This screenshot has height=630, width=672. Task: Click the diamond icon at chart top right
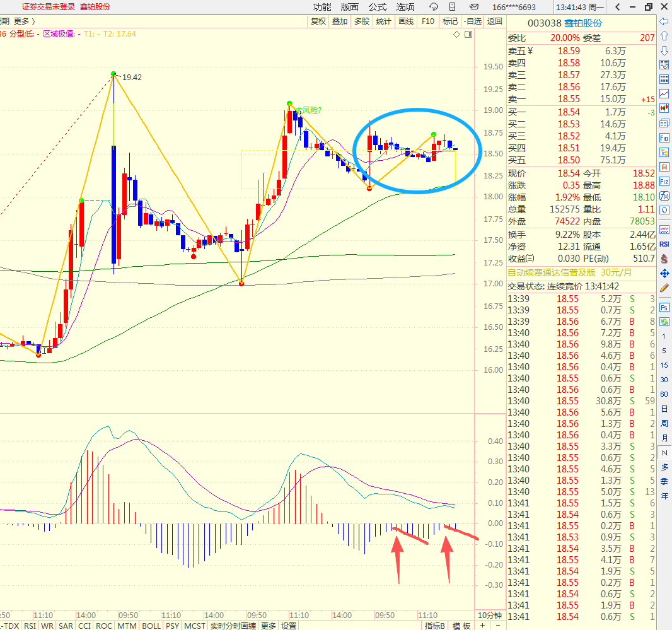[x=456, y=34]
